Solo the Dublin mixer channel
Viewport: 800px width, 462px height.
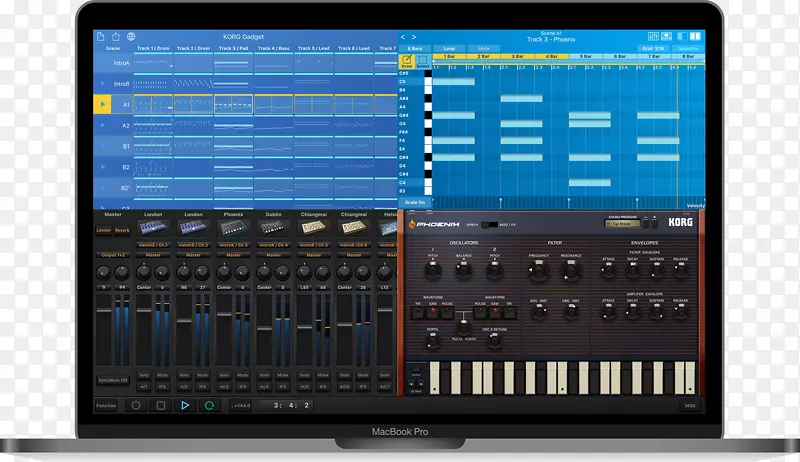tap(264, 375)
